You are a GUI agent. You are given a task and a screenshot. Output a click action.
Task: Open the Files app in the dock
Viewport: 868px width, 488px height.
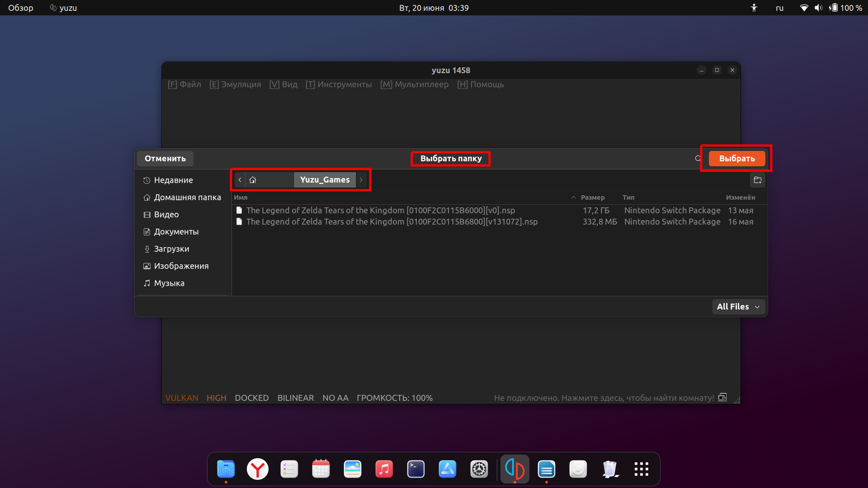(226, 469)
